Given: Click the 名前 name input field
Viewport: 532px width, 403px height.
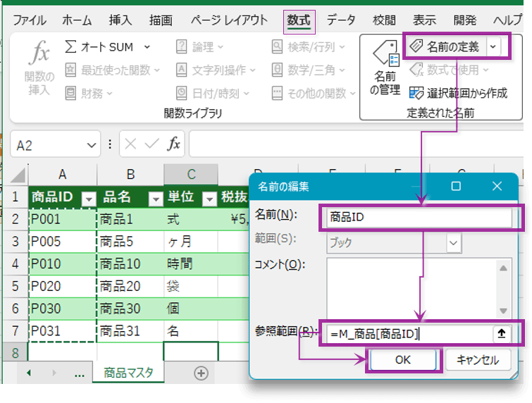Looking at the screenshot, I should 419,218.
